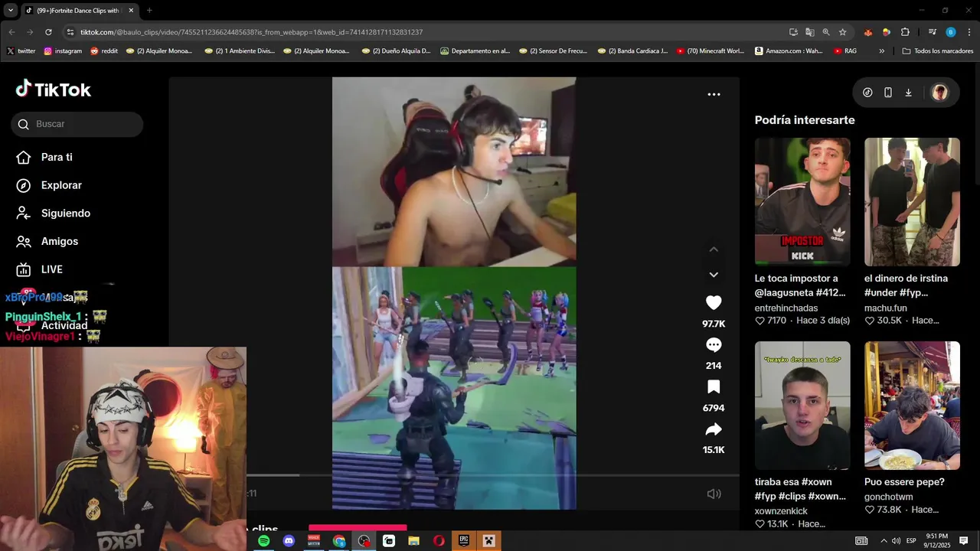Open the 'Puo essere pepe?' video thumbnail
The image size is (980, 551).
tap(912, 406)
